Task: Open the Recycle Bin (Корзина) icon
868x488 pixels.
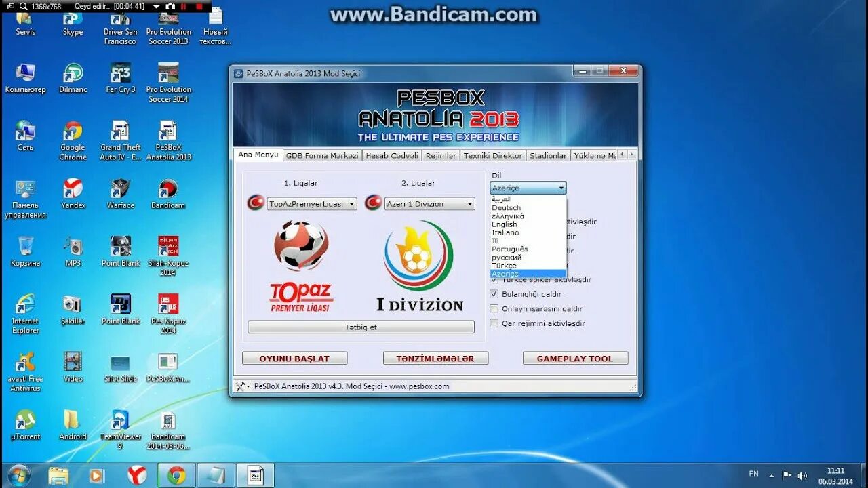Action: 25,251
